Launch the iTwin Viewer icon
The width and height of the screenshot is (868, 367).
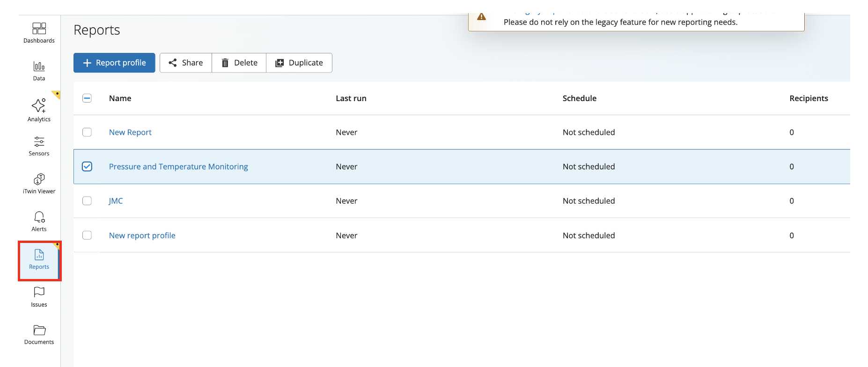pyautogui.click(x=39, y=179)
